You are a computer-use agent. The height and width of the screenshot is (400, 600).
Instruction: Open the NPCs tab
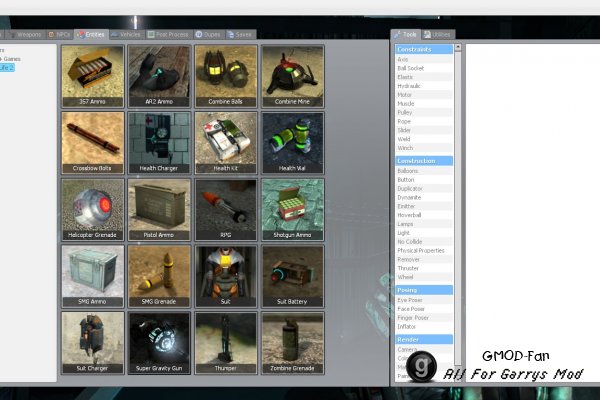coord(59,34)
